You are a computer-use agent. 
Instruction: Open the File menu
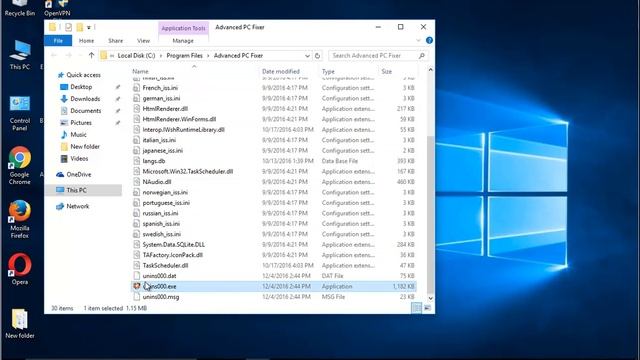pos(58,41)
